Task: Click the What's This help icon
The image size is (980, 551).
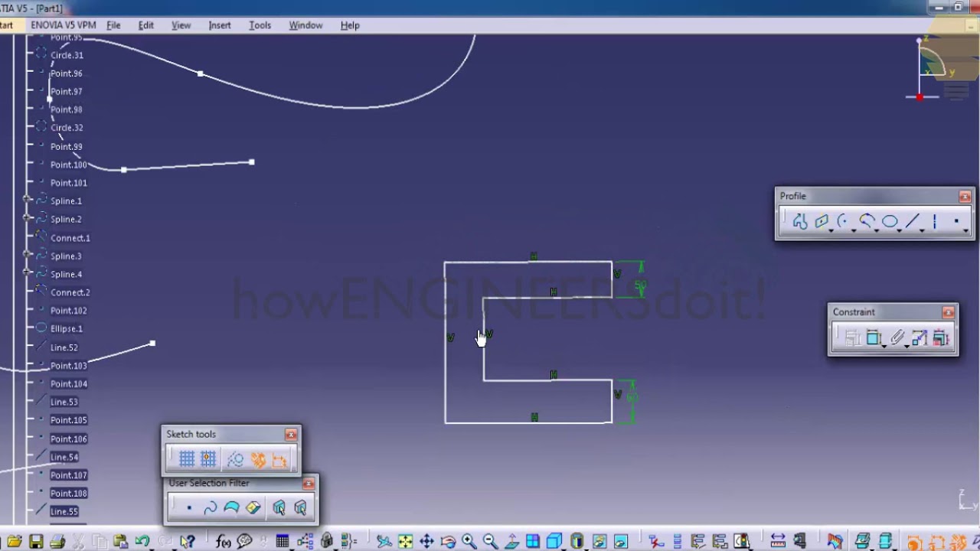Action: coord(188,541)
